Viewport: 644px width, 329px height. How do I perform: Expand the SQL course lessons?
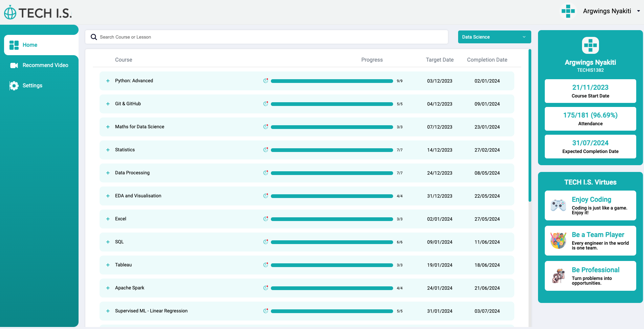[x=108, y=242]
